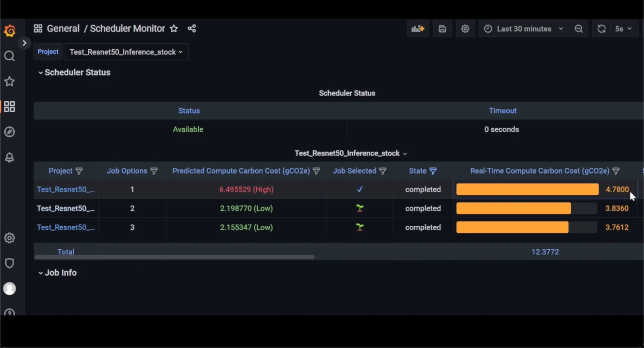Click General in the breadcrumb
Image resolution: width=644 pixels, height=348 pixels.
click(63, 28)
